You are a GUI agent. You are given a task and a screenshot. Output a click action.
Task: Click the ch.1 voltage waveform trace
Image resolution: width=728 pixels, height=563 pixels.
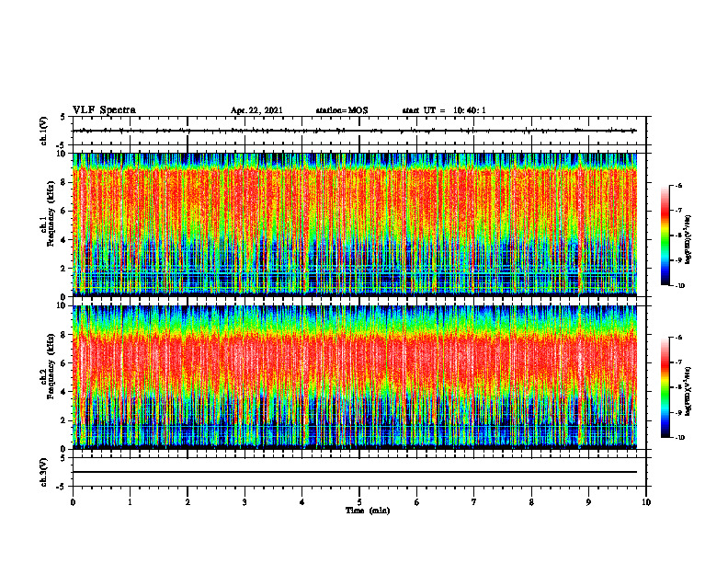[355, 131]
